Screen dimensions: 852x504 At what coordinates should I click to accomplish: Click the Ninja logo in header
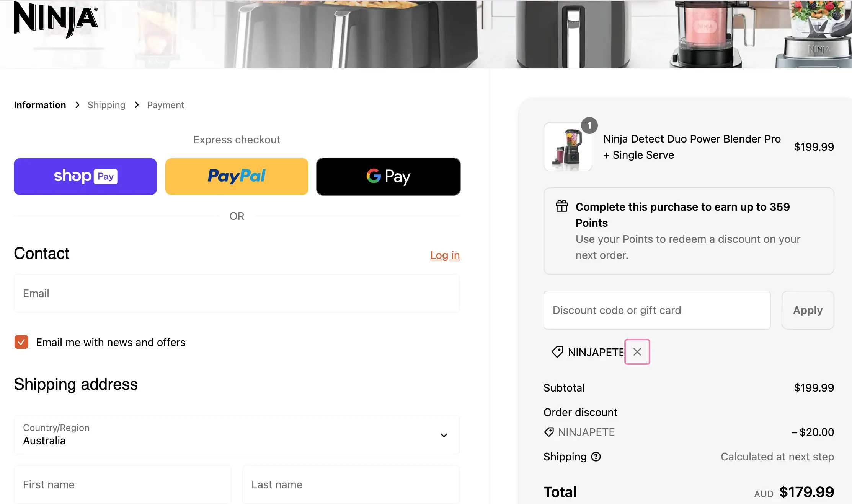coord(55,19)
